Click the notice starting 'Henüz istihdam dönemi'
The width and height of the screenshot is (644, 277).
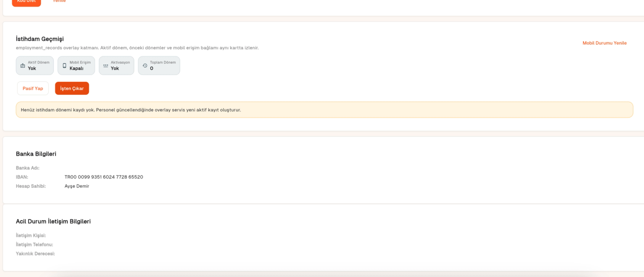pyautogui.click(x=324, y=110)
